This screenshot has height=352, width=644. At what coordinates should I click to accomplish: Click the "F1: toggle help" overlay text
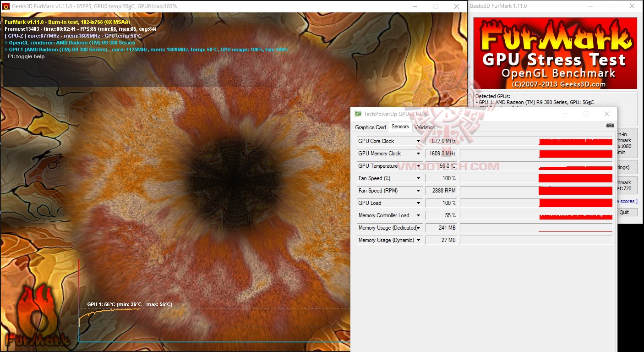coord(25,56)
